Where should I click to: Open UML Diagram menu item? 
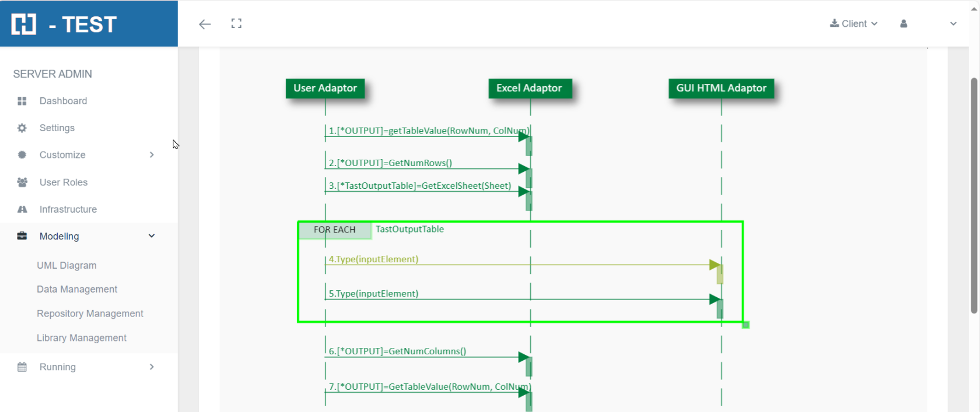tap(66, 265)
